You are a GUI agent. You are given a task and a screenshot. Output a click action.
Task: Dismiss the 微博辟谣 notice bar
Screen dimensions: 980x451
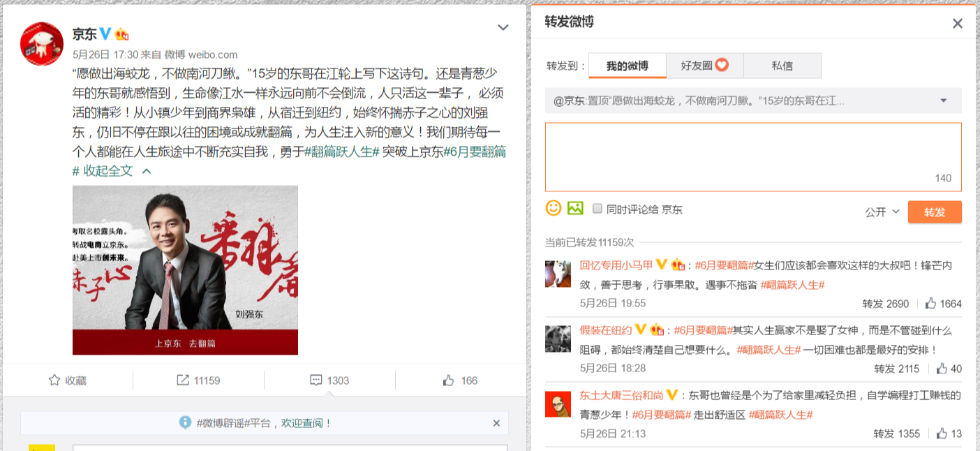(x=496, y=423)
